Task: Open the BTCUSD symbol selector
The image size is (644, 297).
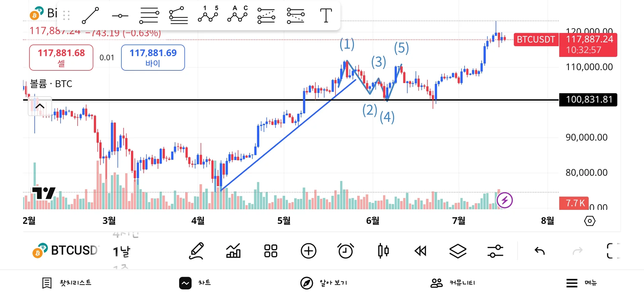Action: tap(65, 251)
